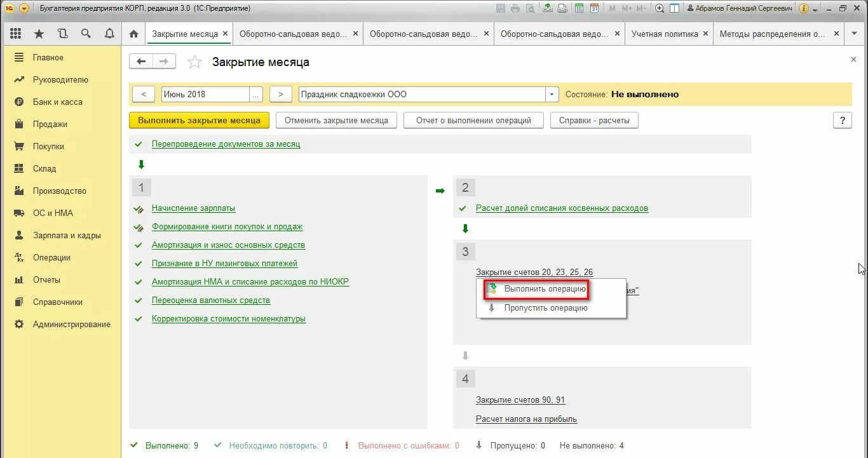This screenshot has width=868, height=458.
Task: Add Закрытие месяца form to favorites with star
Action: [x=194, y=62]
